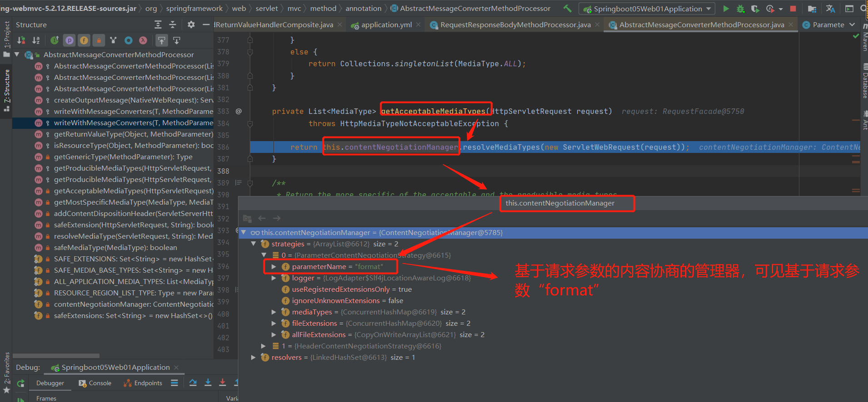
Task: Open the Database tool window
Action: [864, 82]
